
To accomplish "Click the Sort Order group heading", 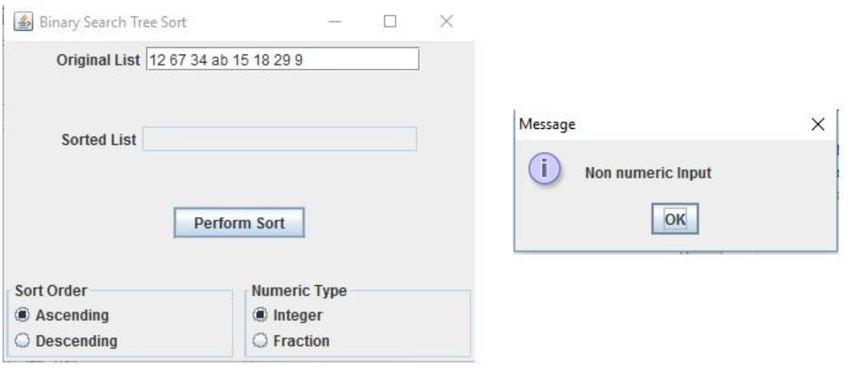I will click(x=51, y=290).
